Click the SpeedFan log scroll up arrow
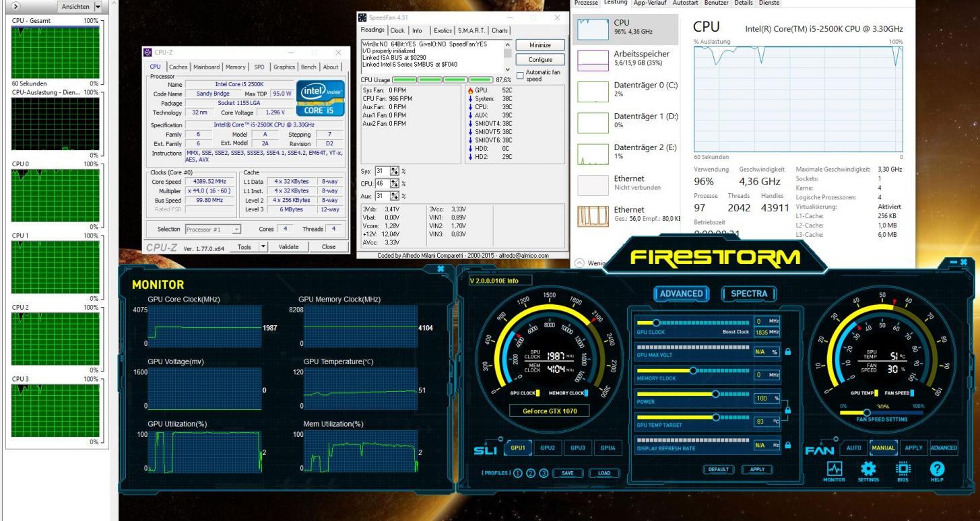 coord(507,44)
